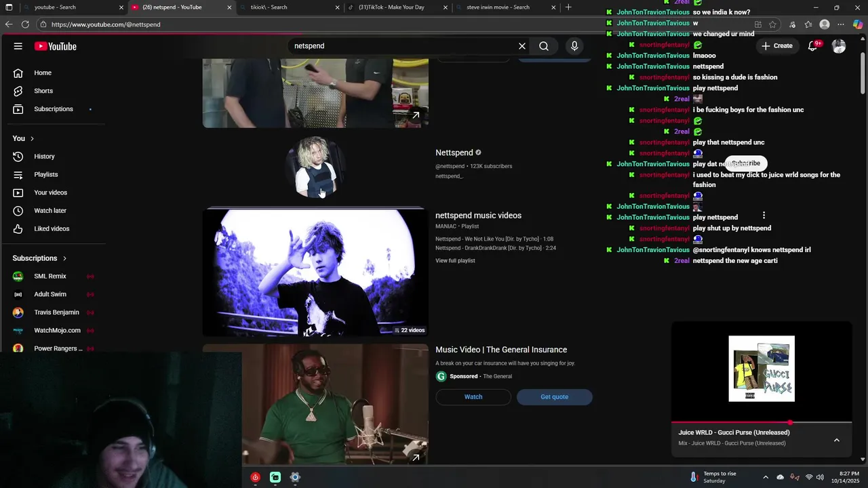The image size is (868, 488).
Task: Open the red power app in taskbar
Action: tap(255, 477)
